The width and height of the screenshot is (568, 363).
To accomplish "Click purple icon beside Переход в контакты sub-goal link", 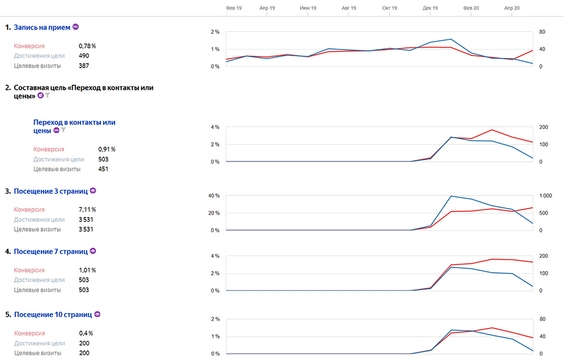I will click(56, 130).
